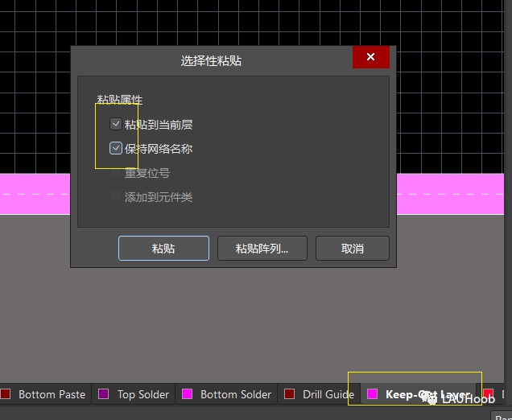Click the Keep-Out Layer magenta color swatch

point(372,394)
